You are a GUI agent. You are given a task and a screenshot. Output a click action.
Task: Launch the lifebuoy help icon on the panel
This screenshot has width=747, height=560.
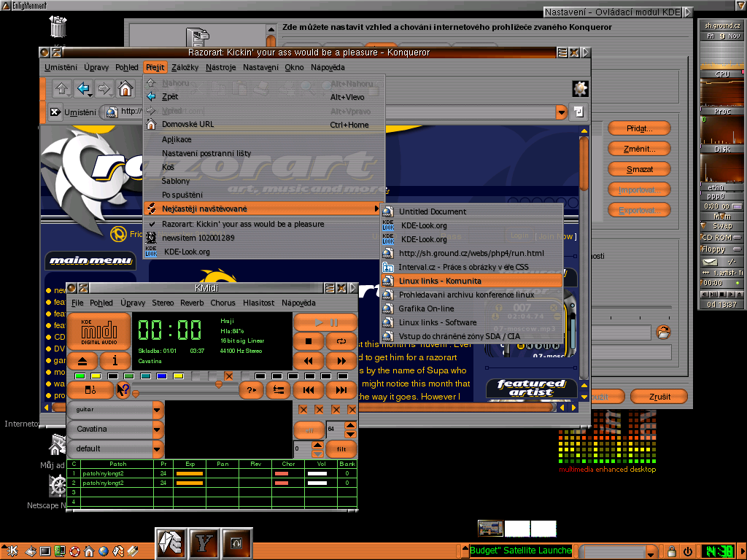74,551
